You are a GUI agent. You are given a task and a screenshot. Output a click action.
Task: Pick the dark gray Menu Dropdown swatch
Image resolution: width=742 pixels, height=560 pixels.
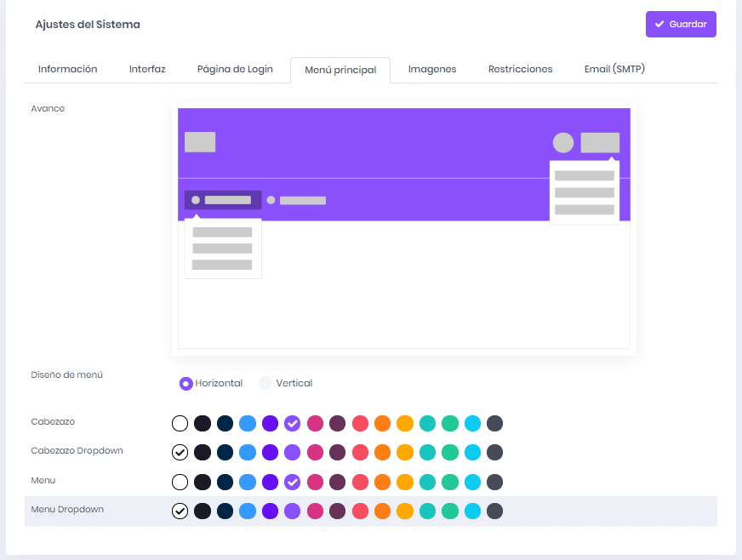494,511
